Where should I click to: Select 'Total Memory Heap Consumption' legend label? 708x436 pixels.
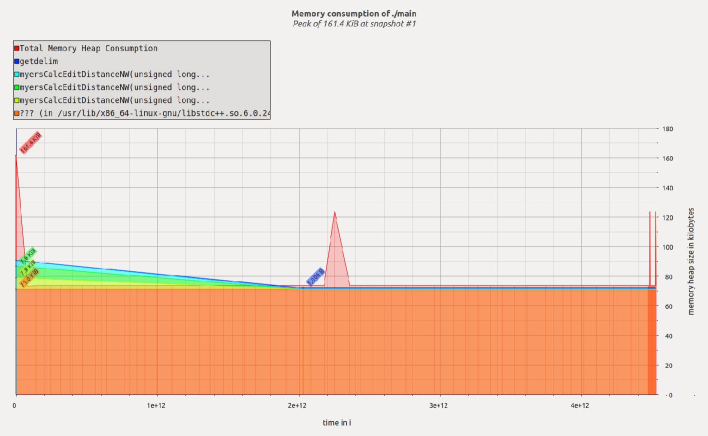tap(88, 48)
